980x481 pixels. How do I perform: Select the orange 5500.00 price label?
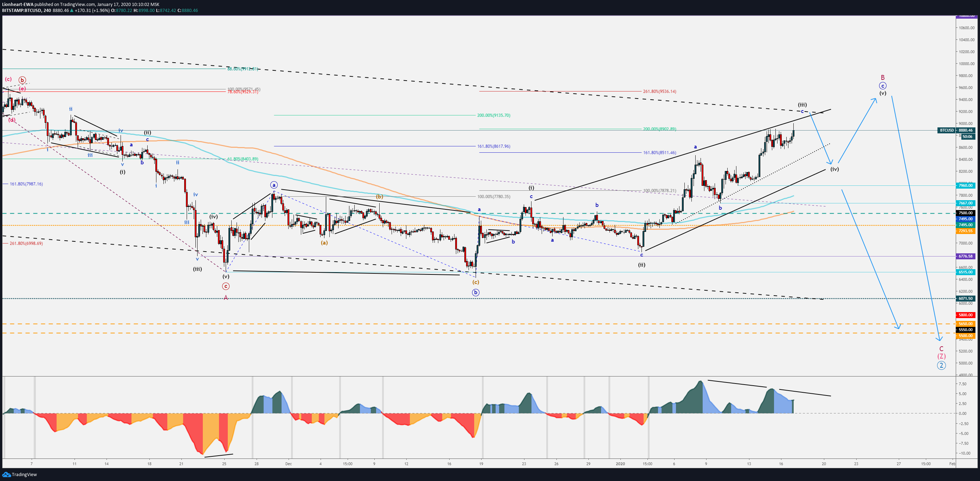point(966,336)
